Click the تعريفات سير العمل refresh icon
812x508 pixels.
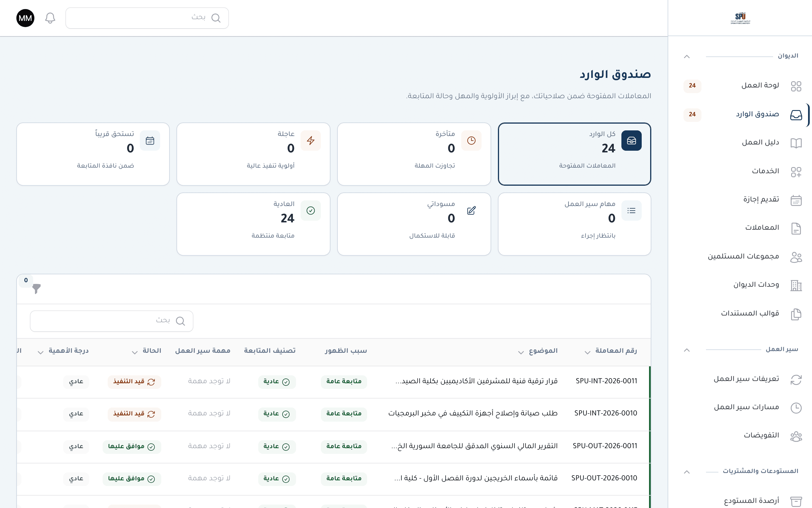tap(796, 380)
